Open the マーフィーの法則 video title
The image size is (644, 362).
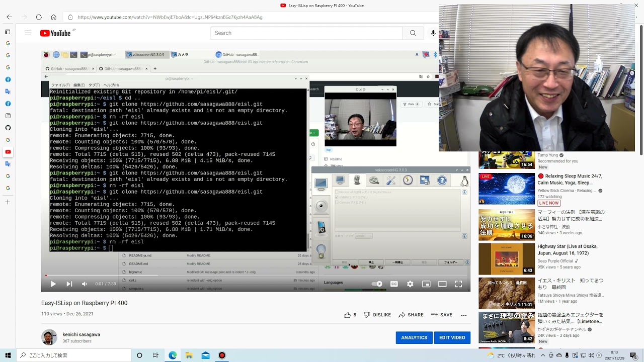point(570,216)
